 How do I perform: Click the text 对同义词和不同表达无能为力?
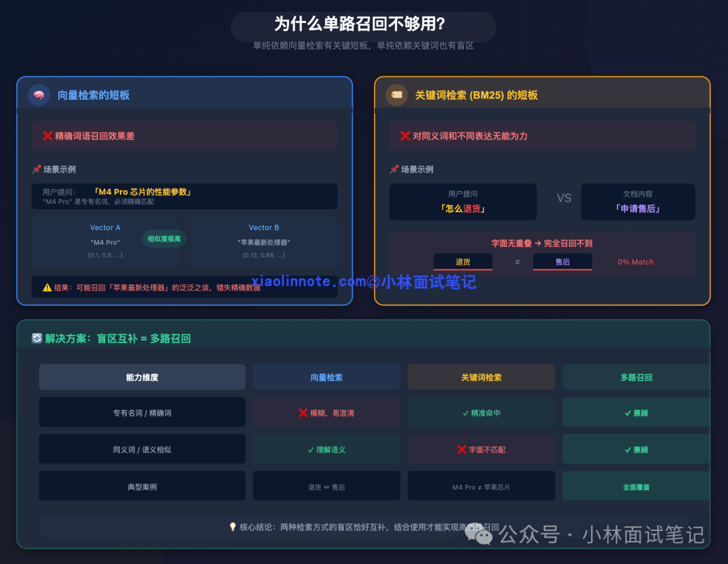(470, 136)
